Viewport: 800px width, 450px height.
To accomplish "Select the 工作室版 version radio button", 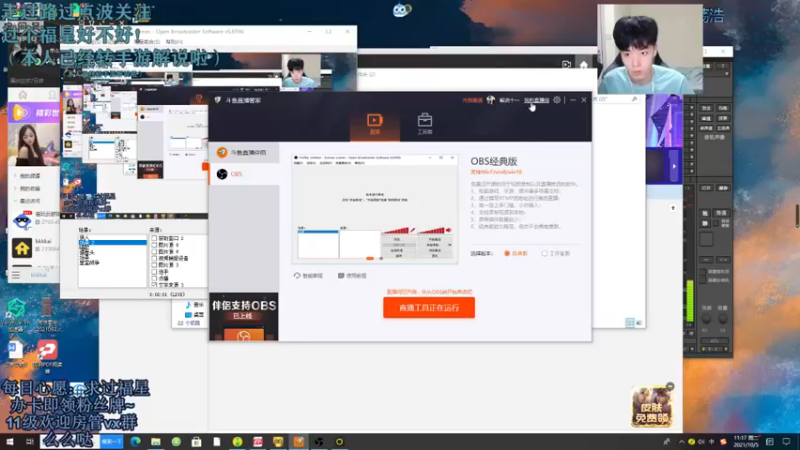I will (544, 253).
